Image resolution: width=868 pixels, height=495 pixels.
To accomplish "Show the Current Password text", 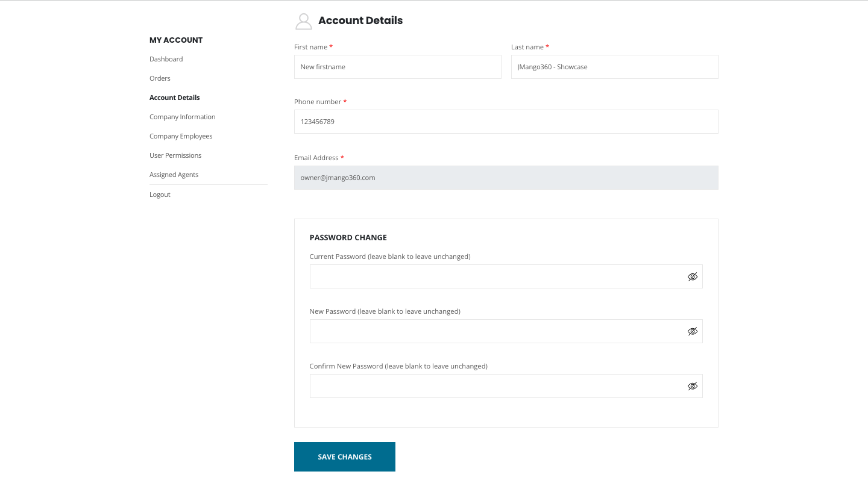I will [x=692, y=277].
